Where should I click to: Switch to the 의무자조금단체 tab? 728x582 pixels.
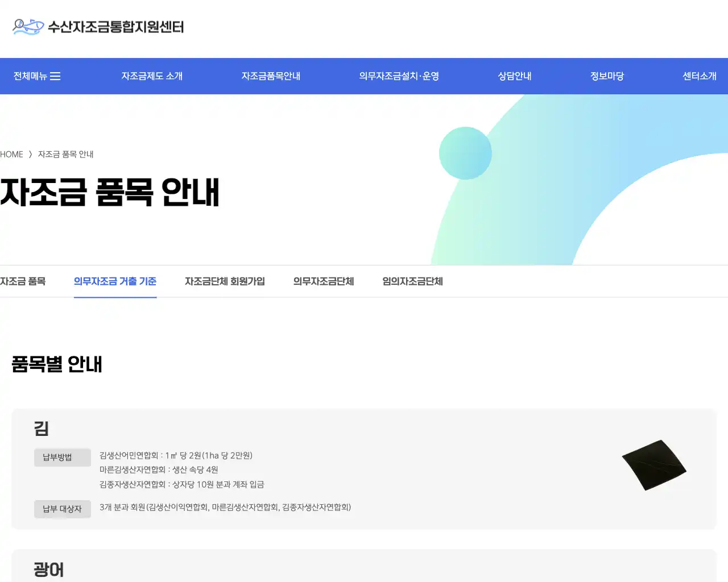(323, 281)
